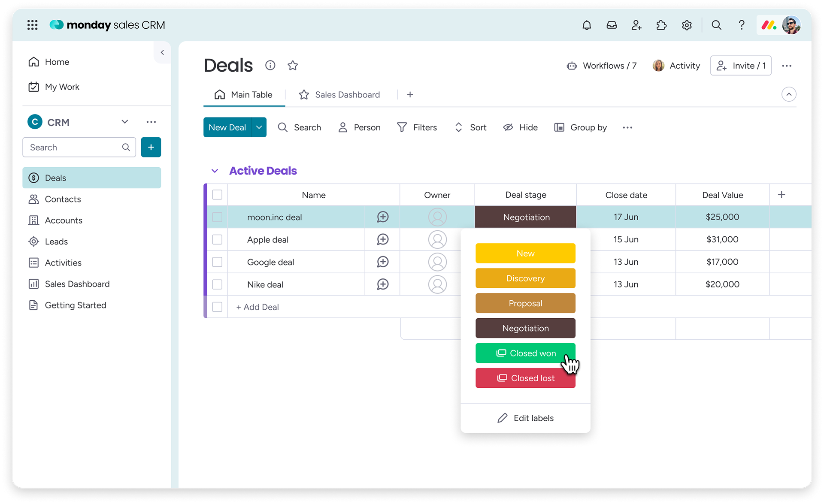Expand the CRM workspace dropdown
Image resolution: width=824 pixels, height=504 pixels.
(x=125, y=122)
